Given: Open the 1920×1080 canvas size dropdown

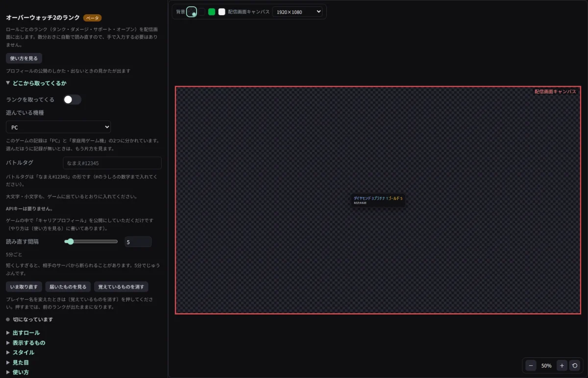Looking at the screenshot, I should (297, 12).
